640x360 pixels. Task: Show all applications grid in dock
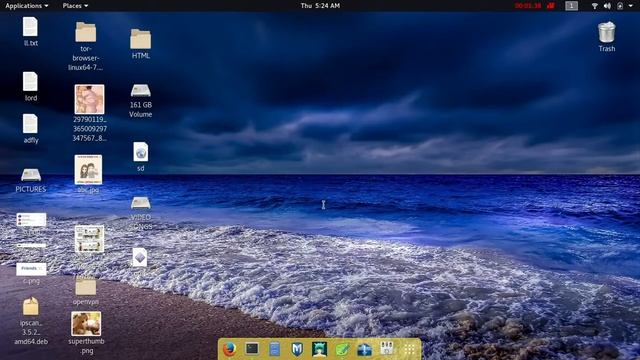409,349
